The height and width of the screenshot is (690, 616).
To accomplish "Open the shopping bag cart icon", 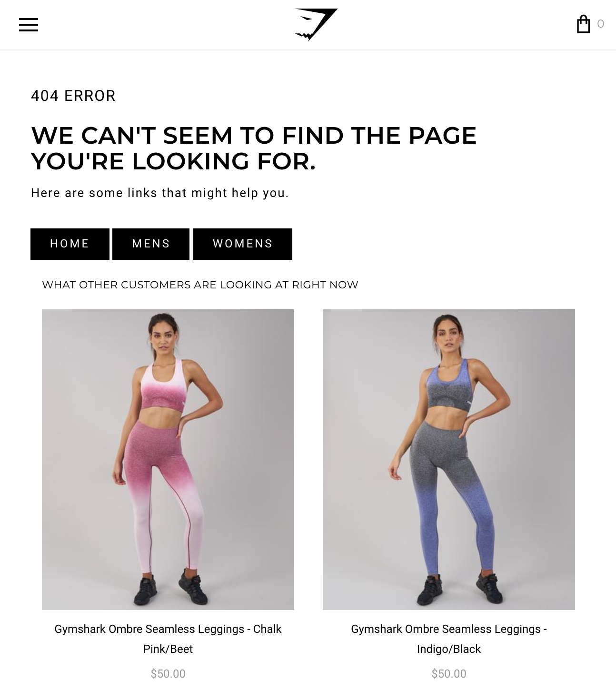I will pos(583,24).
